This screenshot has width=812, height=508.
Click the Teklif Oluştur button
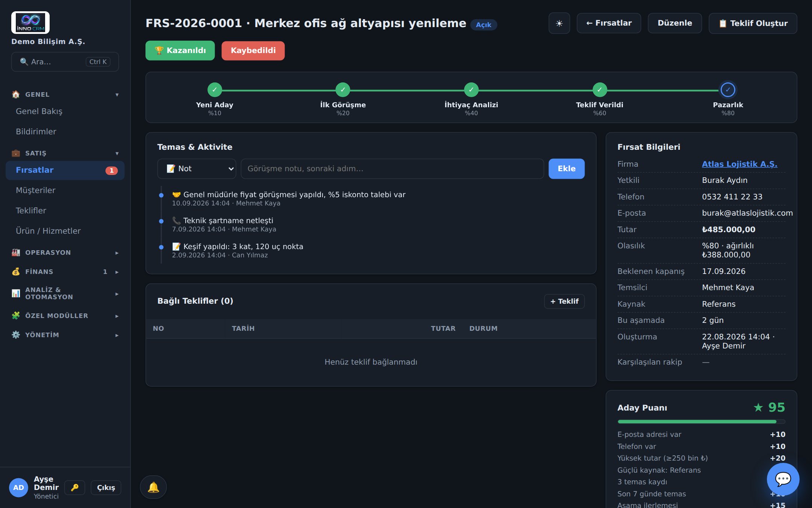753,23
